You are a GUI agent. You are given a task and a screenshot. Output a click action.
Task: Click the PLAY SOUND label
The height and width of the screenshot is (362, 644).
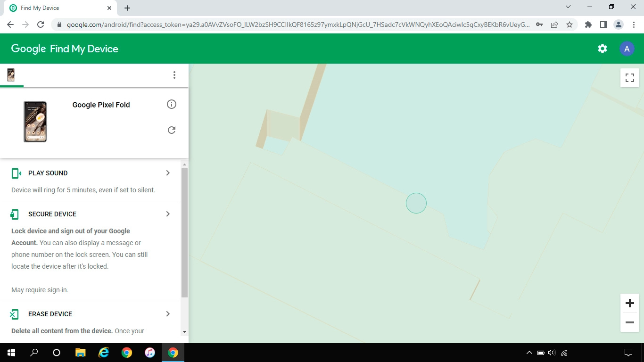click(48, 173)
